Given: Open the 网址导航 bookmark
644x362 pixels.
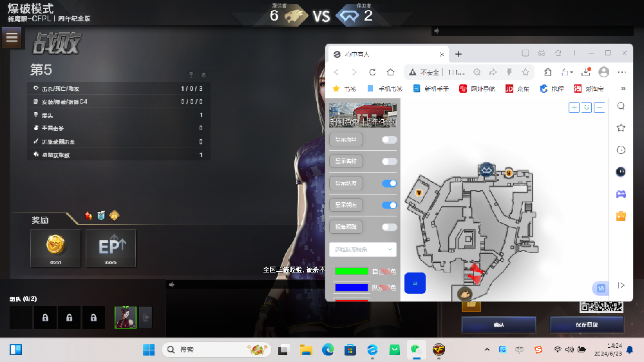Looking at the screenshot, I should (477, 89).
